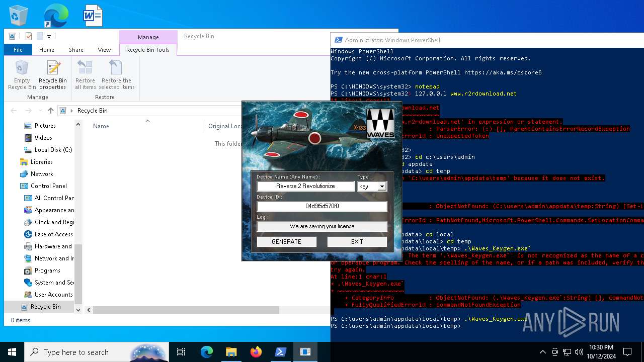This screenshot has width=644, height=362.
Task: Open the notification center icon
Action: (627, 352)
